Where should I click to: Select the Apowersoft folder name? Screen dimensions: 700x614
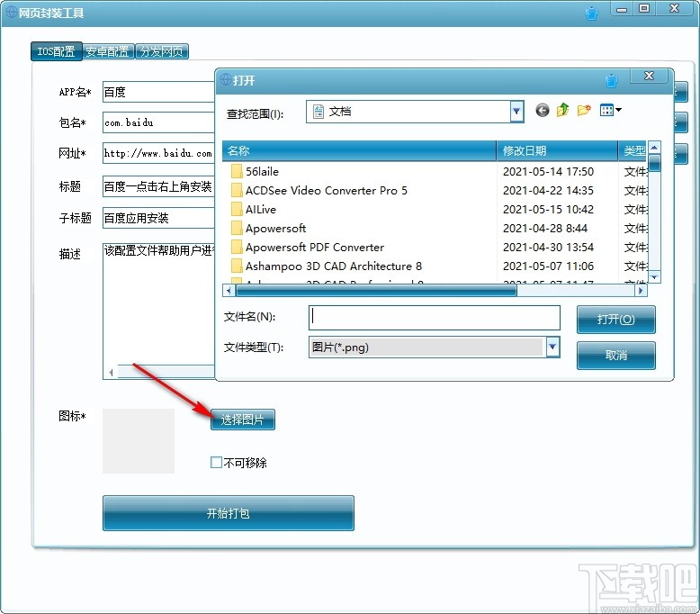pyautogui.click(x=275, y=228)
